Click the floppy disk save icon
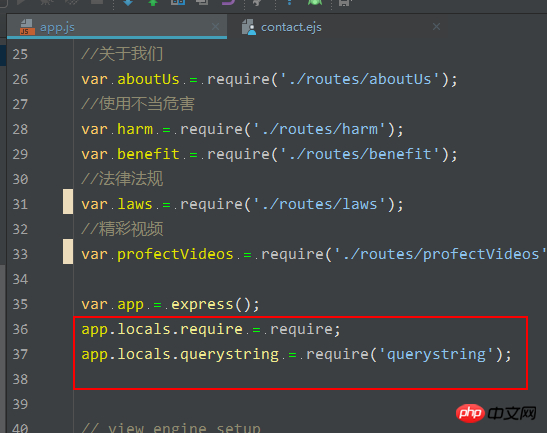Screen dimensions: 547x433 pyautogui.click(x=344, y=3)
